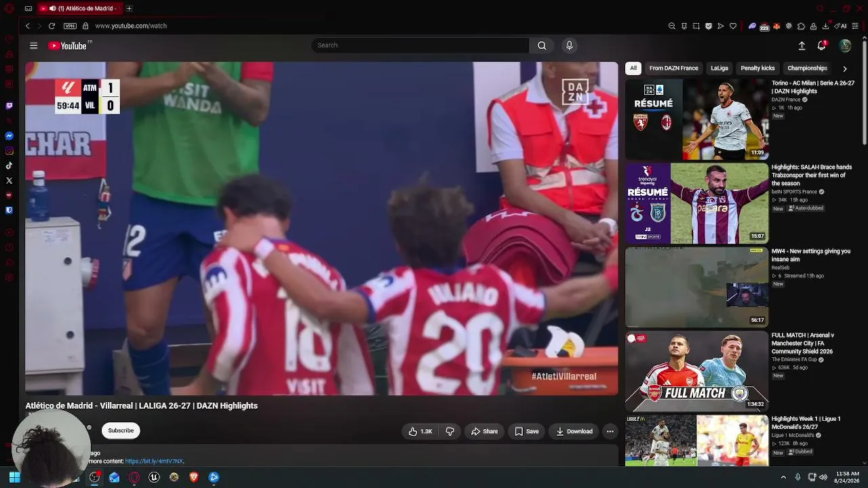Screen dimensions: 868x488
Task: Download the highlights video
Action: 574,431
